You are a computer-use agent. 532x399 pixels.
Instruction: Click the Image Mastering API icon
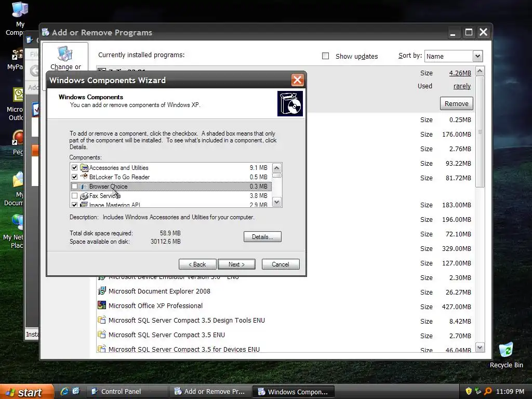pos(84,205)
